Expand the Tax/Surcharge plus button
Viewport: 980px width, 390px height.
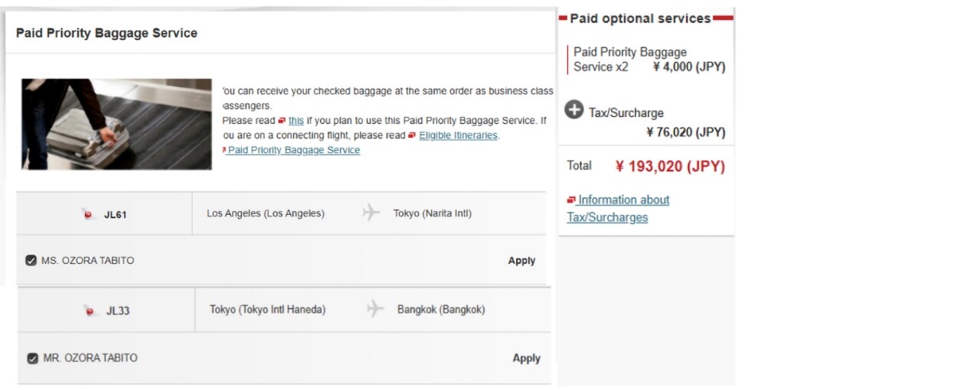(x=574, y=110)
